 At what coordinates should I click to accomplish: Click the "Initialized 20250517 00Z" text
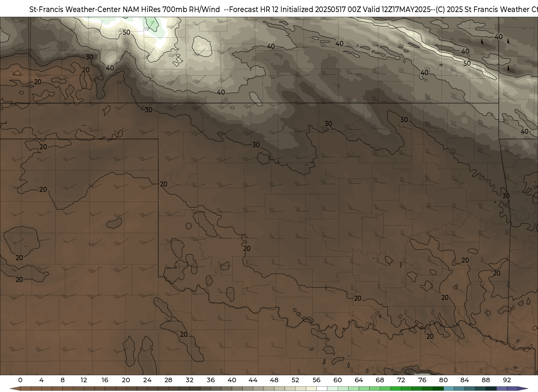321,10
